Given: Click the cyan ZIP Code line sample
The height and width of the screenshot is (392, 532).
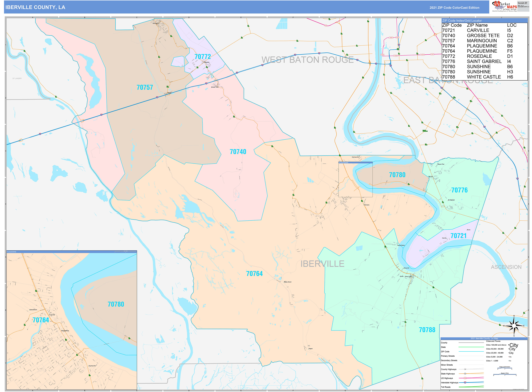Looking at the screenshot, I should click(x=471, y=351).
